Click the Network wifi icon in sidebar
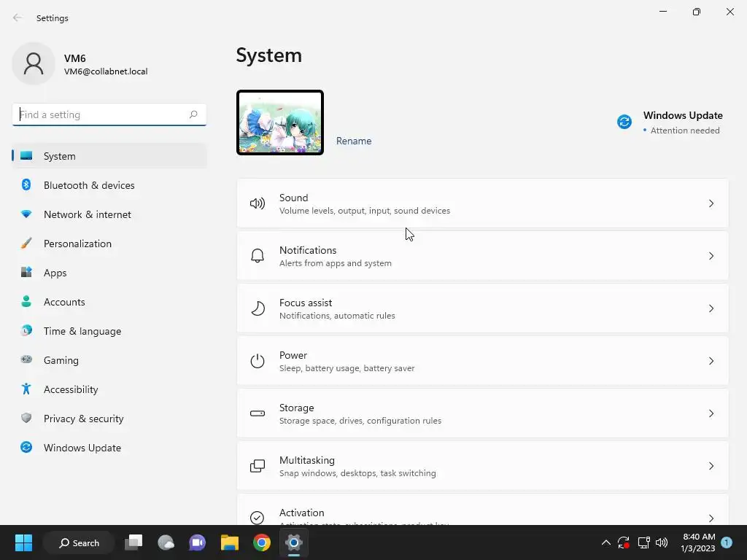This screenshot has width=747, height=560. click(x=26, y=214)
